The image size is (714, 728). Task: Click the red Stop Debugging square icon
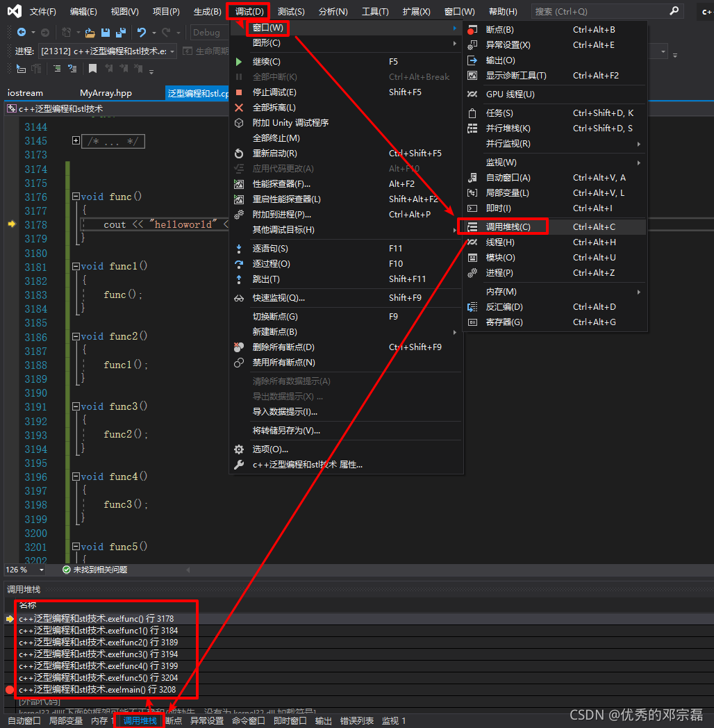pos(239,92)
